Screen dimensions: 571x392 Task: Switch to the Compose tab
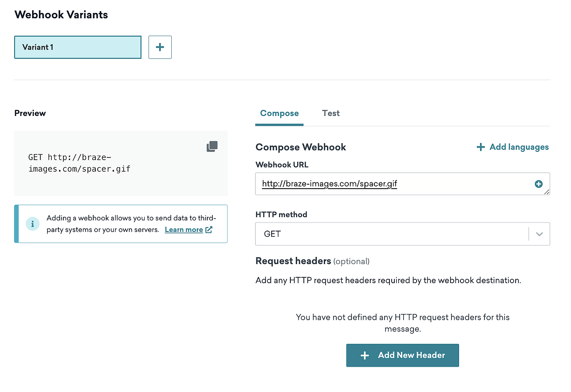coord(279,113)
